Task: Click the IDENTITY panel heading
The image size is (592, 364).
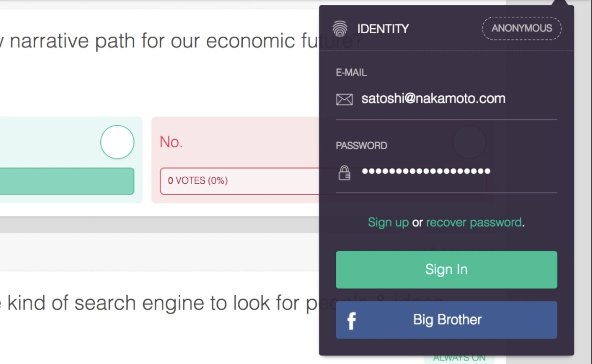Action: (383, 29)
